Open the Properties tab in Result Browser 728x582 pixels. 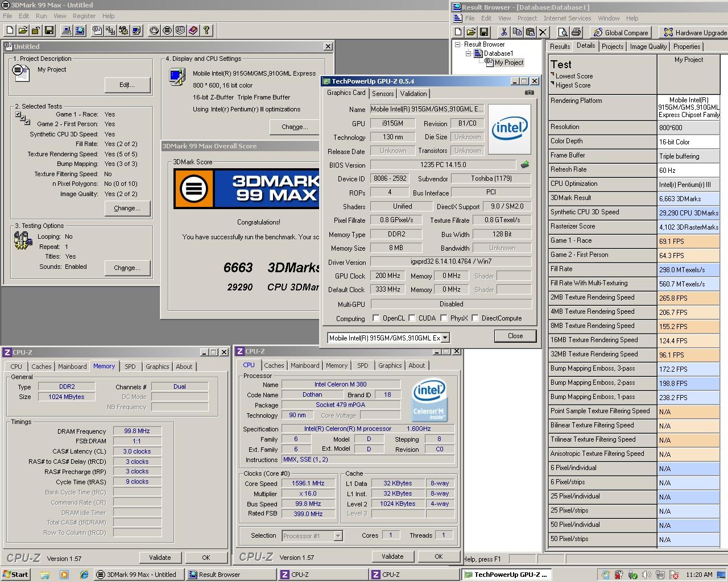click(x=686, y=47)
